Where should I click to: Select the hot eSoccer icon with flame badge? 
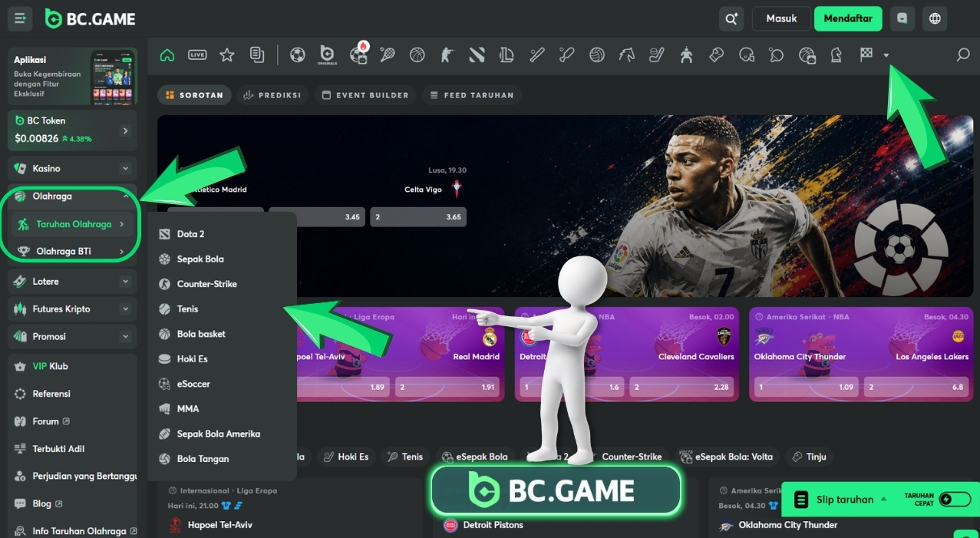[358, 54]
